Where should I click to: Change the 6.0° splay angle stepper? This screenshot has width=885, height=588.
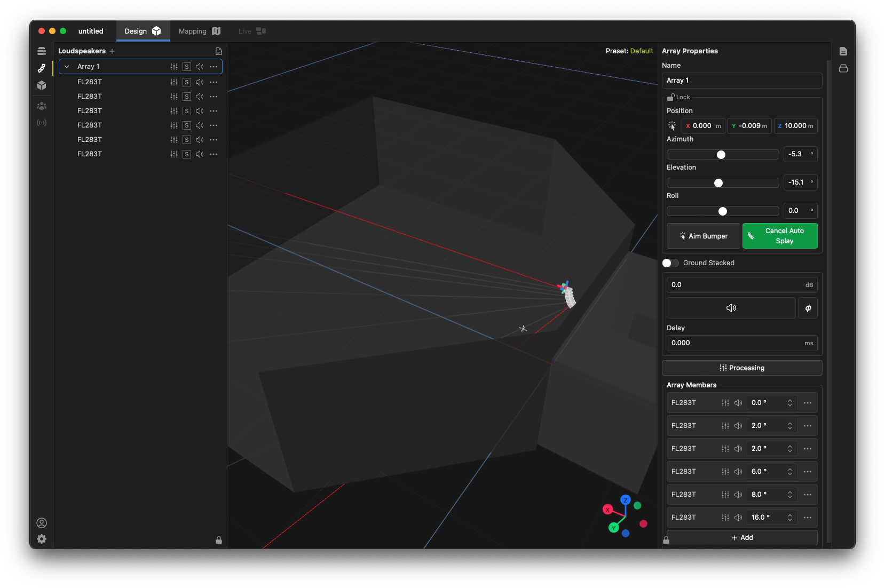[789, 472]
